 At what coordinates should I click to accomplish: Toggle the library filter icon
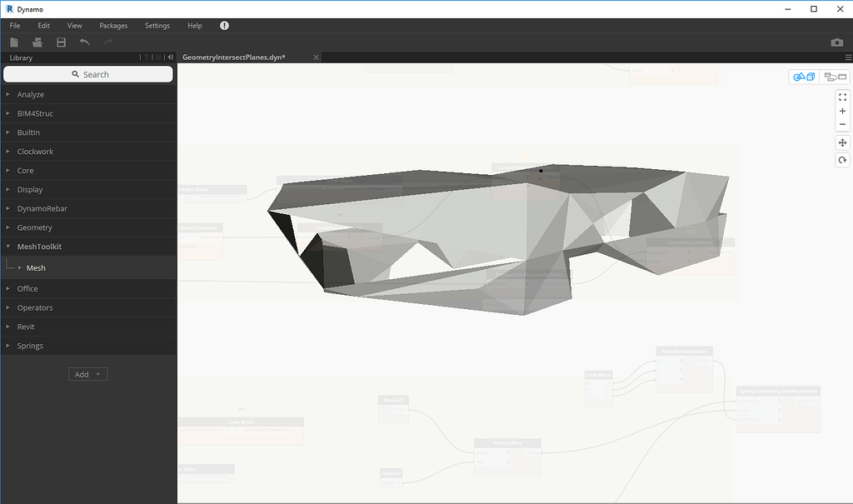click(x=147, y=57)
